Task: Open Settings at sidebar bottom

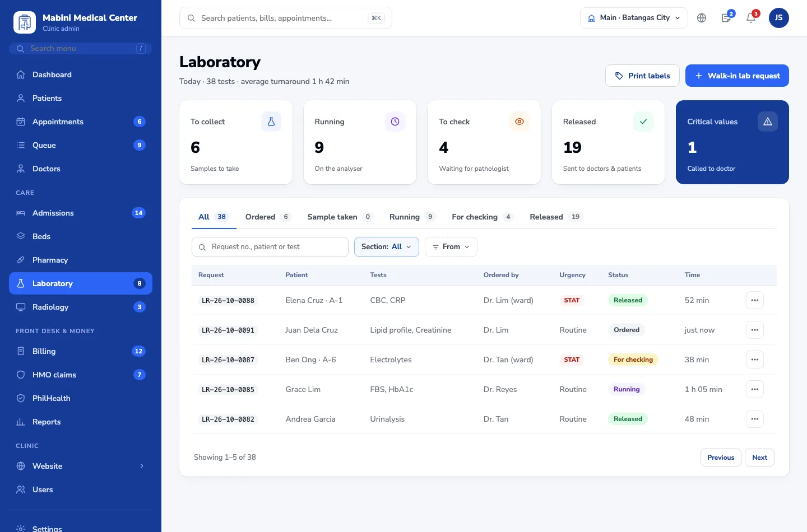Action: [x=81, y=528]
